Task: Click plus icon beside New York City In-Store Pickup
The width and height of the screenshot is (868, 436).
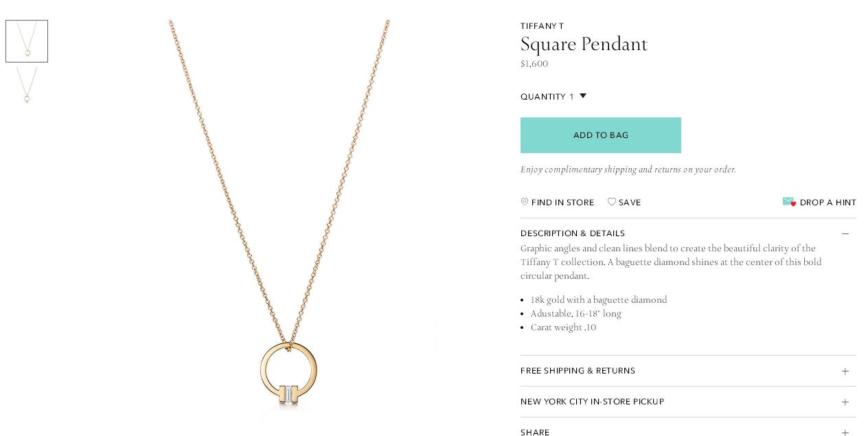Action: (845, 402)
